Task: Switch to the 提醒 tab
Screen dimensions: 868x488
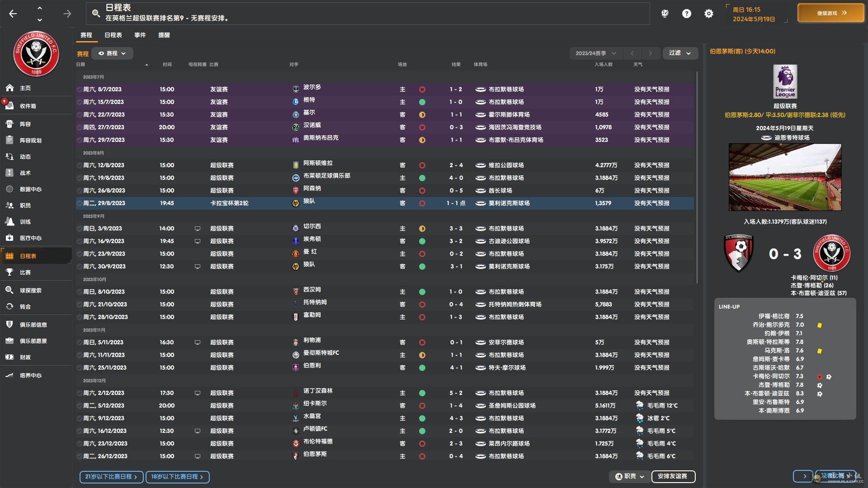Action: pyautogui.click(x=164, y=35)
